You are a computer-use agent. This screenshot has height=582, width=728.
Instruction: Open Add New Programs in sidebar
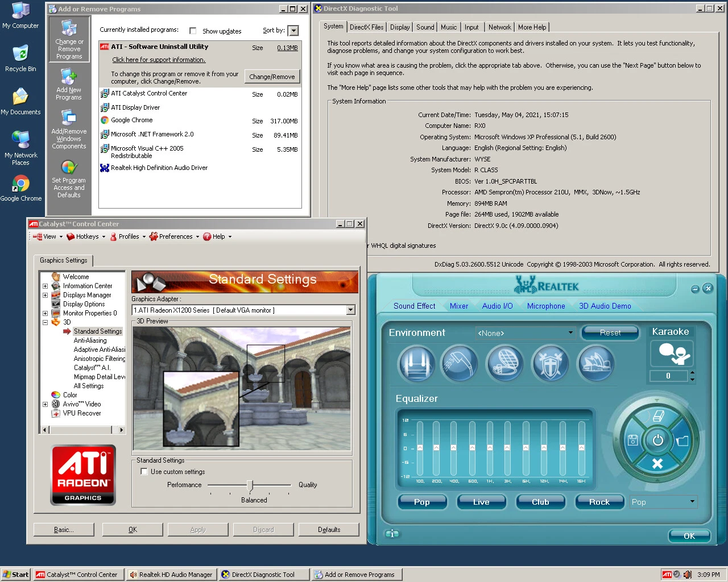pos(69,84)
